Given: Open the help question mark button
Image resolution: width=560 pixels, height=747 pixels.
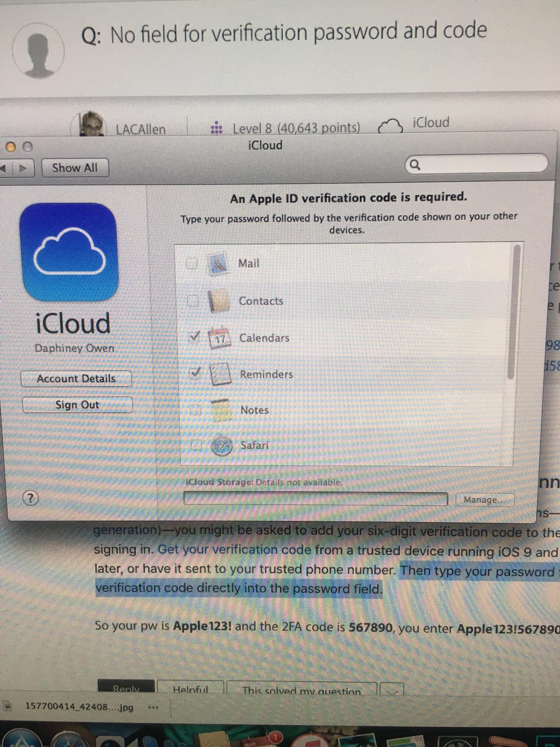Looking at the screenshot, I should [31, 498].
